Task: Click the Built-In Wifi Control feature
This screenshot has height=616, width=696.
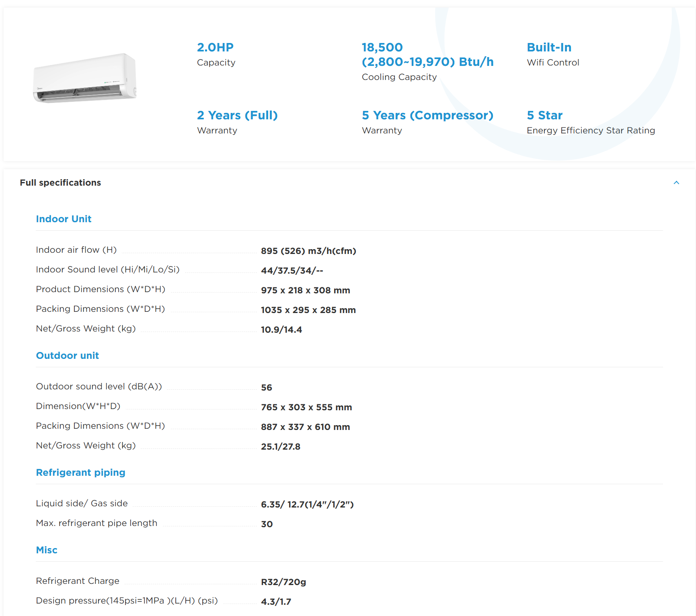Action: click(553, 54)
